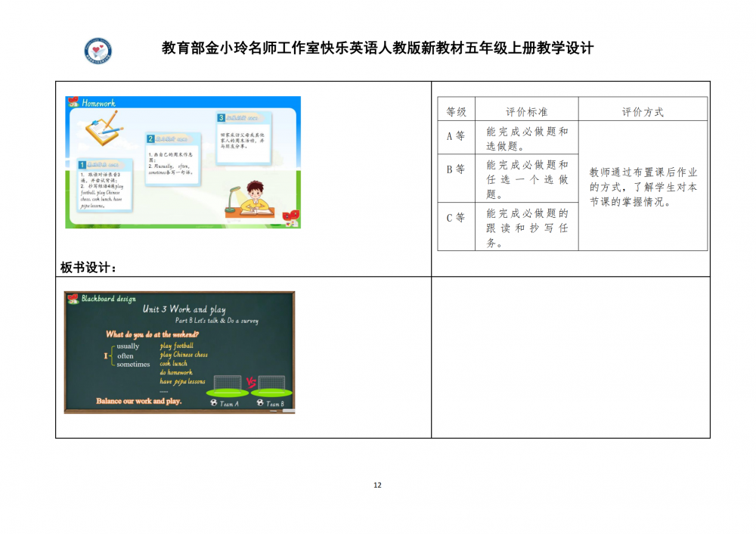This screenshot has width=756, height=534.
Task: Select homework card number 1
Action: (x=104, y=185)
